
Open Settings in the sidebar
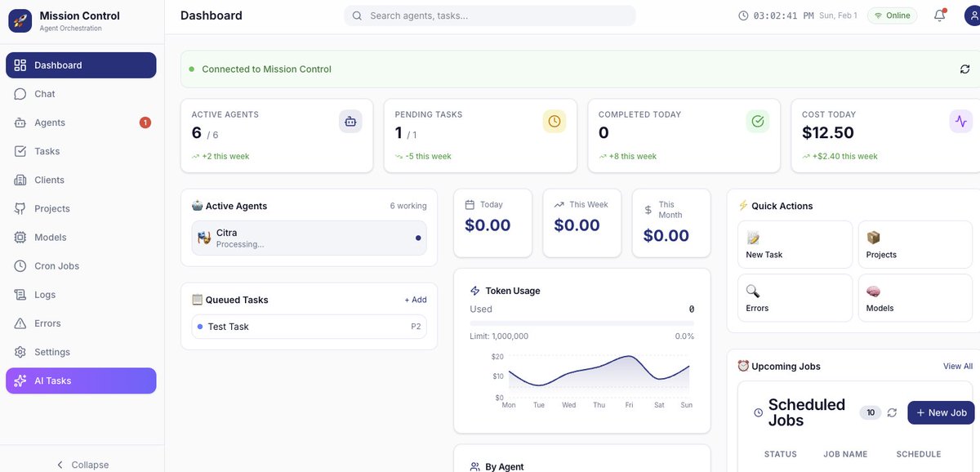pos(81,352)
